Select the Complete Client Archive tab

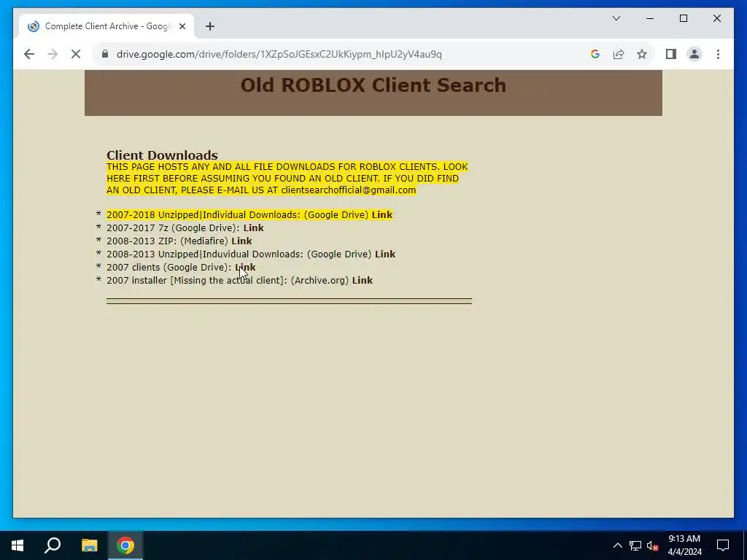click(x=107, y=26)
